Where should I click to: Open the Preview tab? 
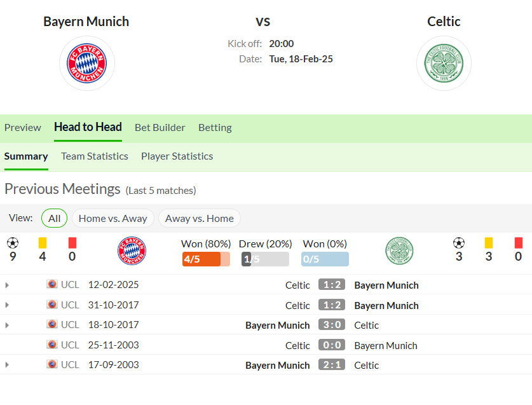point(22,127)
